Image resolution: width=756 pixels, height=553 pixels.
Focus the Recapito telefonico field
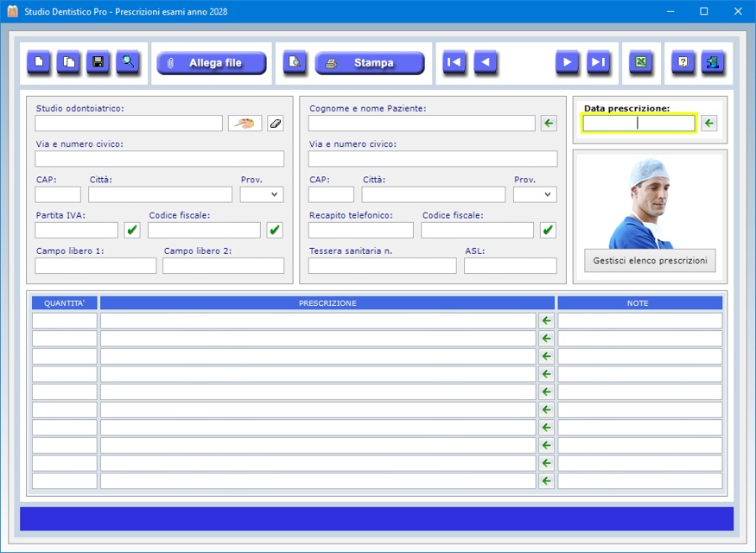click(x=361, y=230)
